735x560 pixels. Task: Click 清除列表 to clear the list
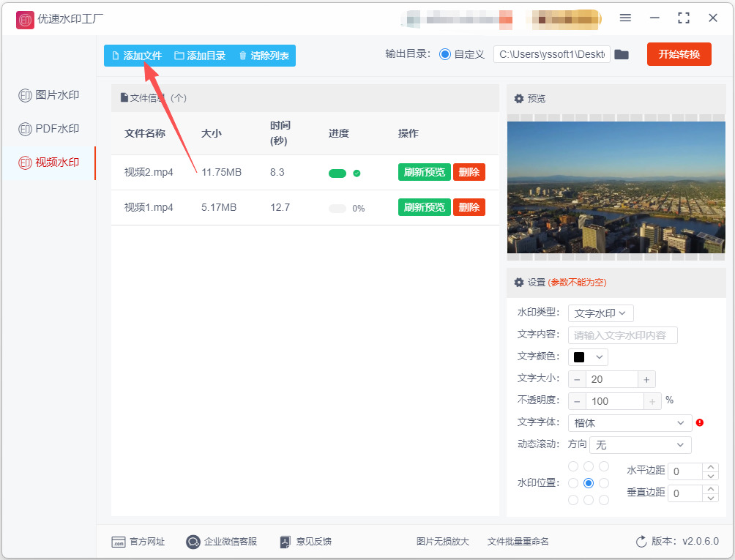tap(264, 56)
